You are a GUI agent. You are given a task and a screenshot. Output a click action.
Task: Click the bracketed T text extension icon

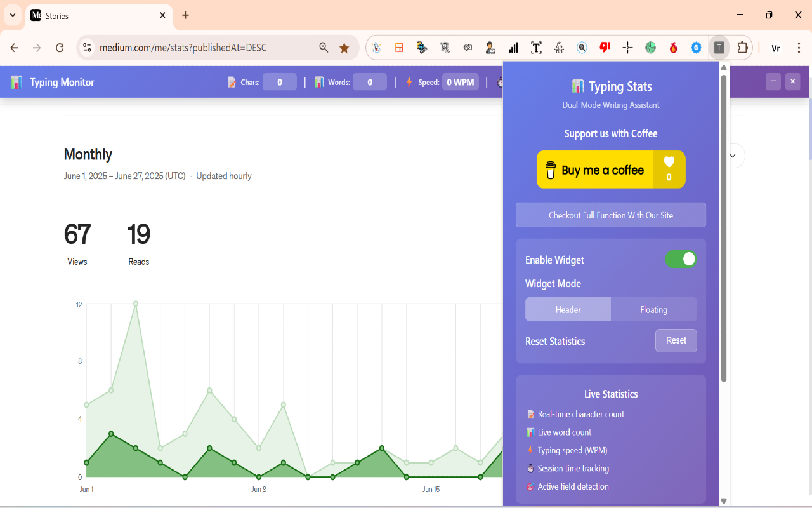tap(536, 48)
